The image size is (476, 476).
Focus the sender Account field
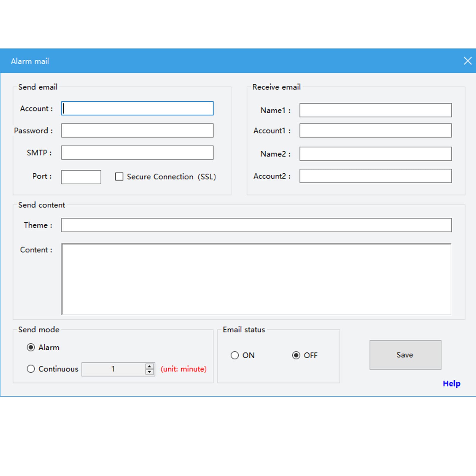tap(137, 109)
